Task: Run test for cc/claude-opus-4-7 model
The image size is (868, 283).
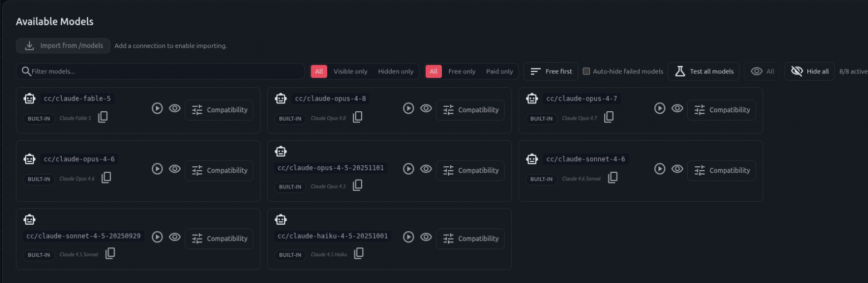Action: [x=660, y=109]
